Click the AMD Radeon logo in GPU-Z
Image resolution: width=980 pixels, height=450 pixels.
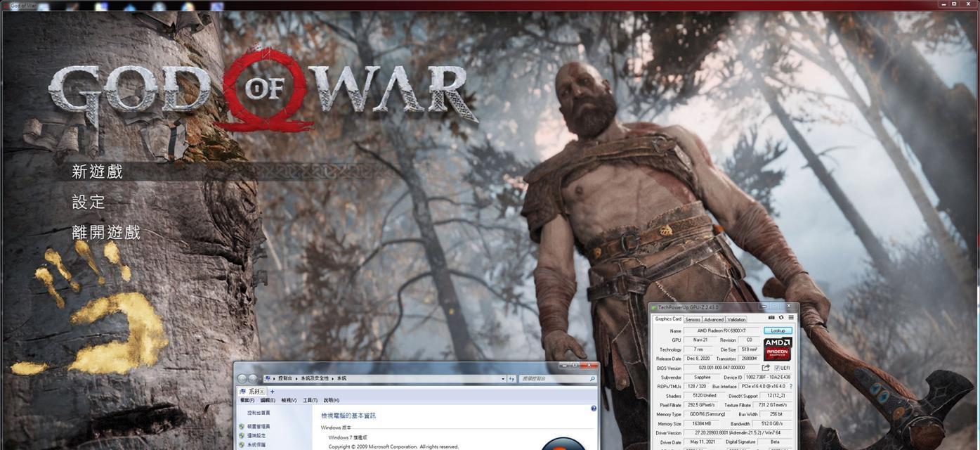point(778,349)
